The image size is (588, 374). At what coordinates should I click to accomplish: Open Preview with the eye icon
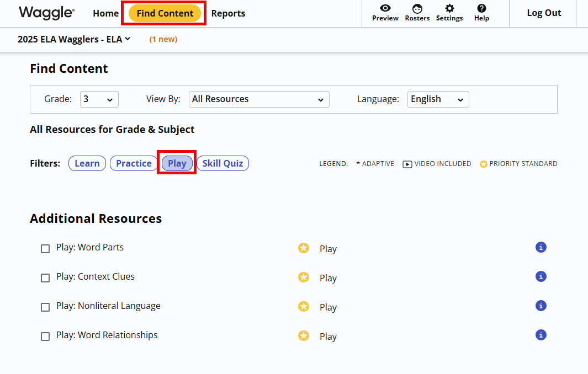click(x=385, y=13)
